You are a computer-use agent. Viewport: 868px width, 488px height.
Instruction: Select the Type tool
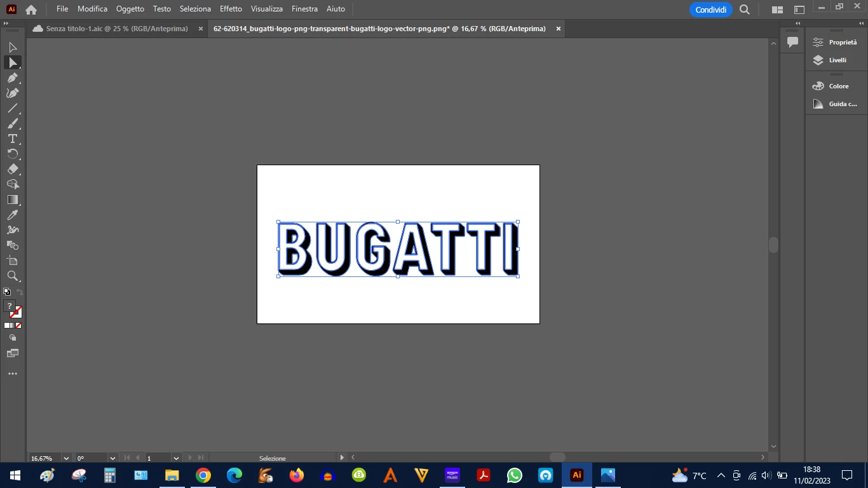click(x=13, y=139)
